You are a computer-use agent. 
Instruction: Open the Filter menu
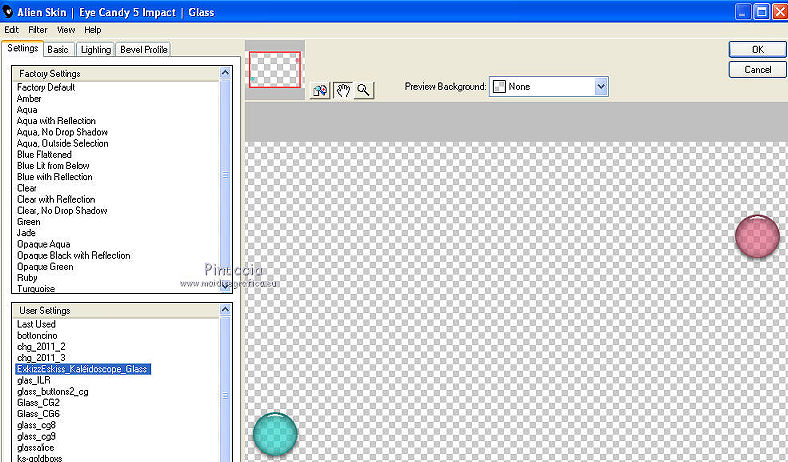point(38,30)
